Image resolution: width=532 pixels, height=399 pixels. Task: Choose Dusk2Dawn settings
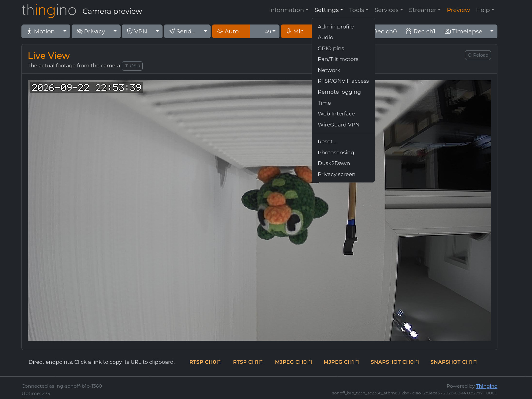tap(343, 163)
